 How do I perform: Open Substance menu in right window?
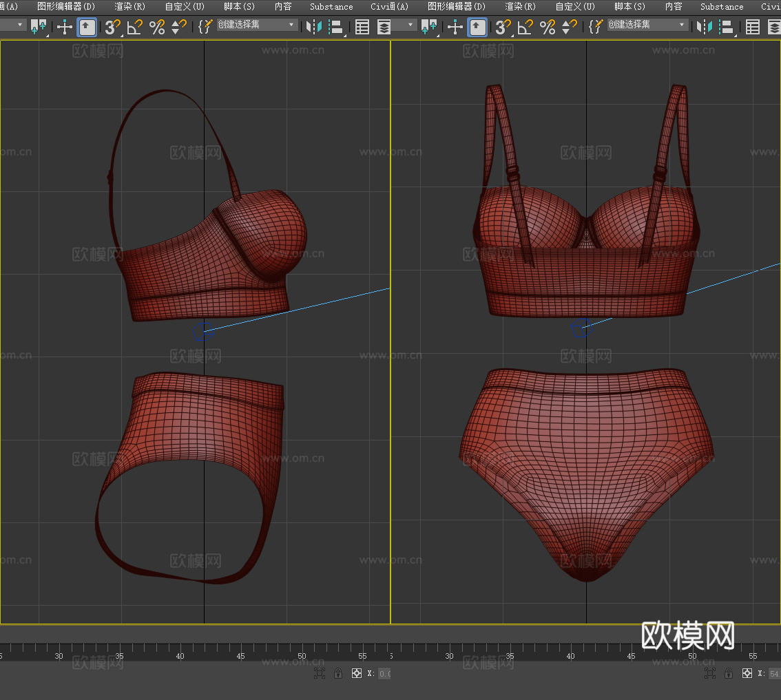[x=722, y=6]
